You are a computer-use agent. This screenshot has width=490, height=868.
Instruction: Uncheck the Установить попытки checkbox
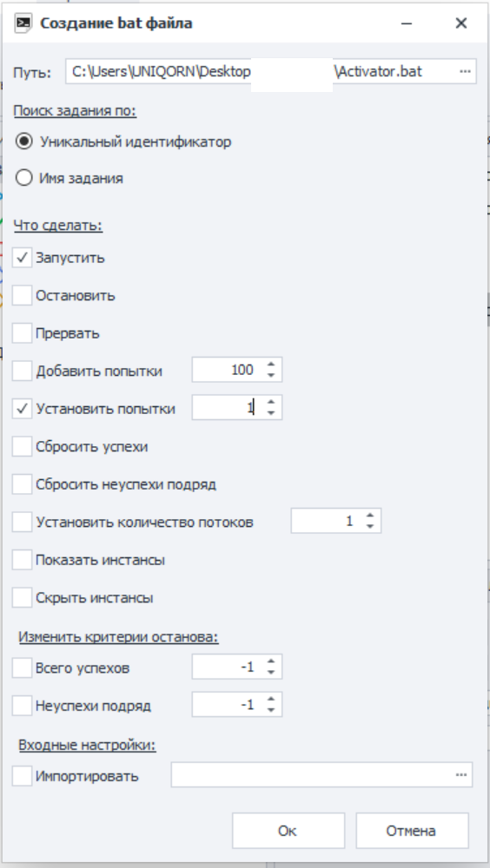click(x=23, y=409)
